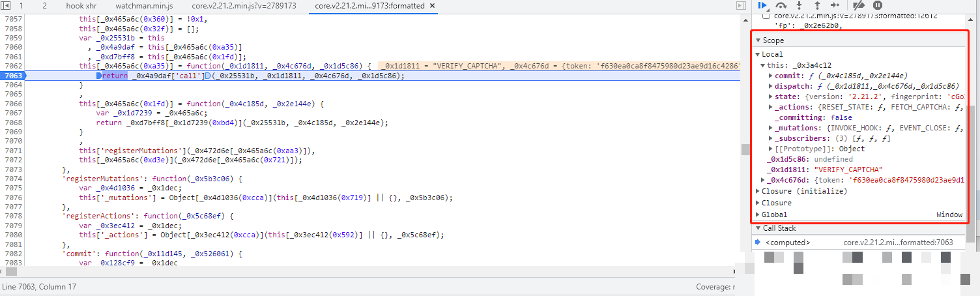Toggle breakpoint on line 7063
The height and width of the screenshot is (296, 980).
(x=13, y=76)
